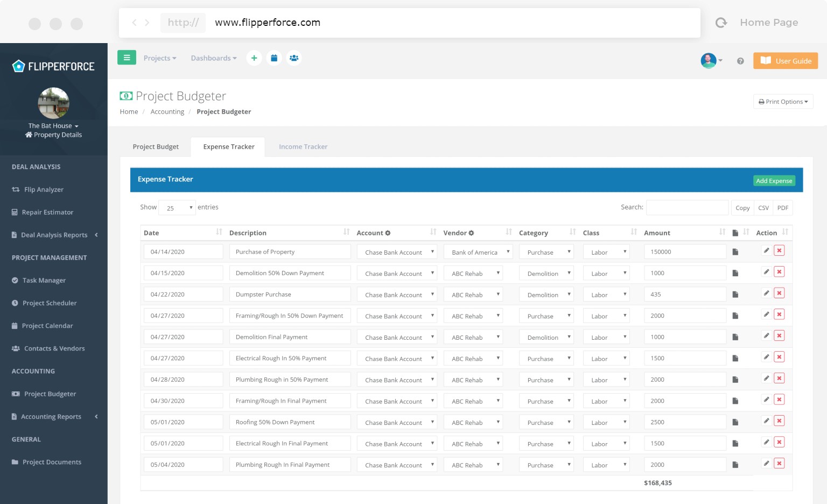
Task: Delete the Dumpster Purchase expense
Action: [x=779, y=293]
